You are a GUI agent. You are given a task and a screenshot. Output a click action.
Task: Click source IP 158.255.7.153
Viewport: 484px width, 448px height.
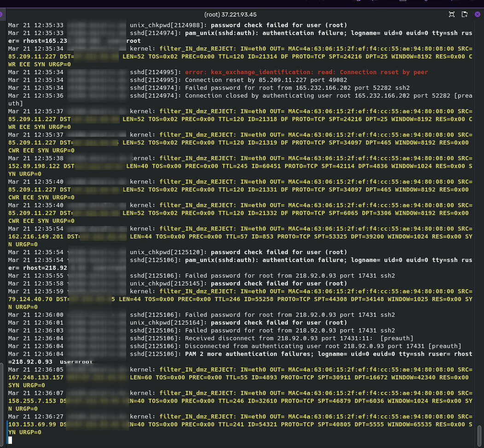click(32, 401)
